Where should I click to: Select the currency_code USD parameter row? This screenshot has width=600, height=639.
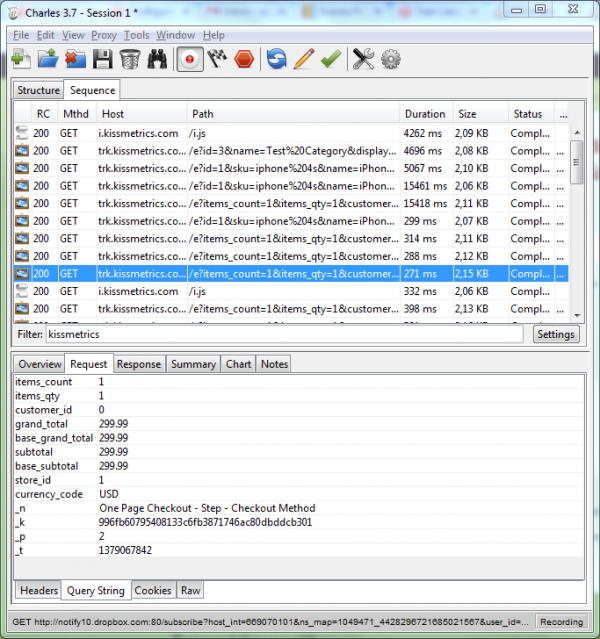[299, 494]
